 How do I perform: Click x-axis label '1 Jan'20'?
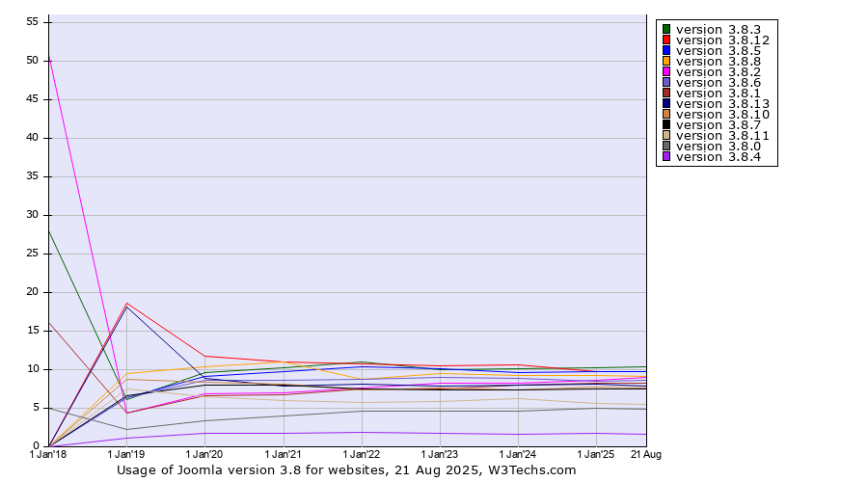pyautogui.click(x=204, y=454)
